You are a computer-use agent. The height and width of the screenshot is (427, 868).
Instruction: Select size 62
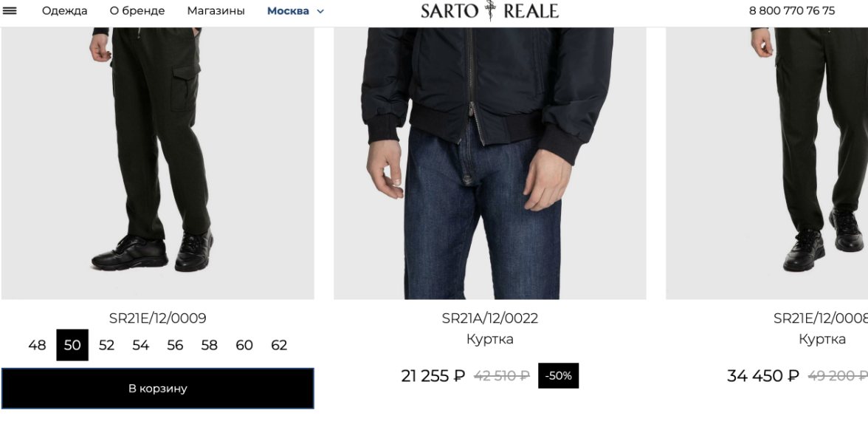pyautogui.click(x=279, y=345)
